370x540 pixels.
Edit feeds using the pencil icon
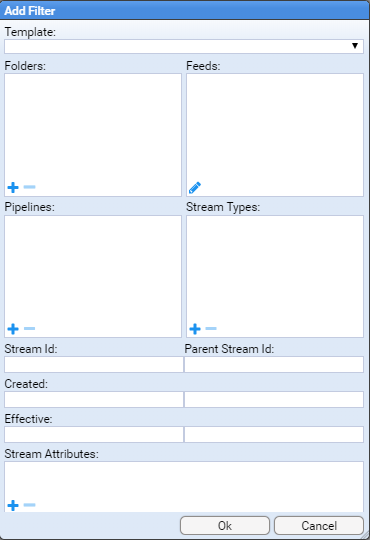195,188
